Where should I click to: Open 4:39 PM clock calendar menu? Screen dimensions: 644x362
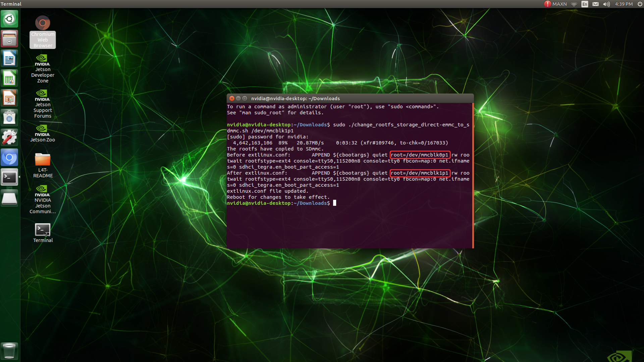tap(624, 4)
